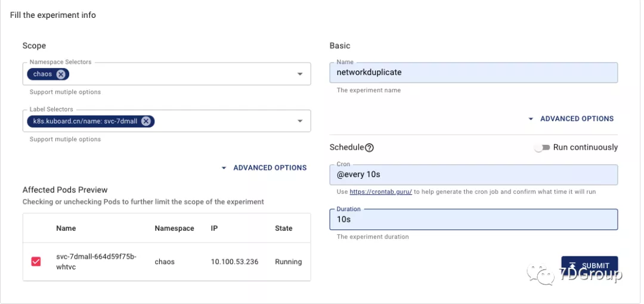Uncheck the svc-7dmall pod checkbox

click(36, 261)
